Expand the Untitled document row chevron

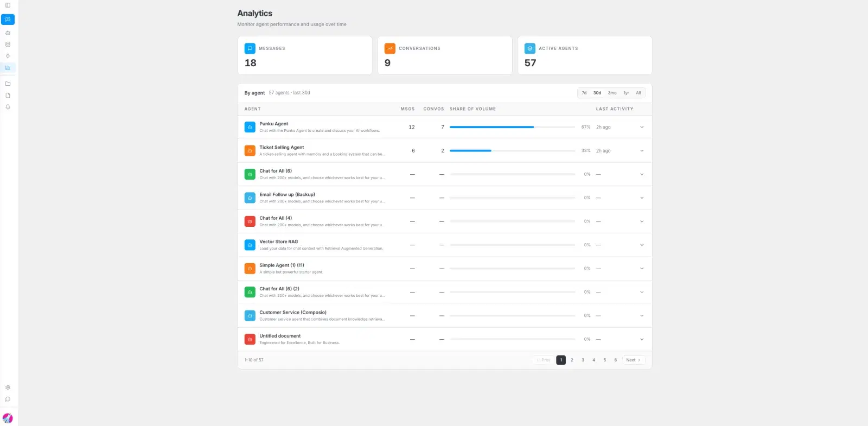(642, 339)
